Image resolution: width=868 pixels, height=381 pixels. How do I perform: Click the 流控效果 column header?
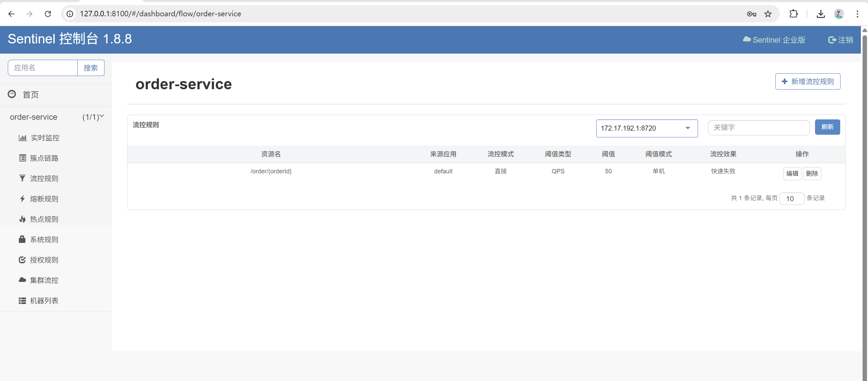pyautogui.click(x=723, y=154)
